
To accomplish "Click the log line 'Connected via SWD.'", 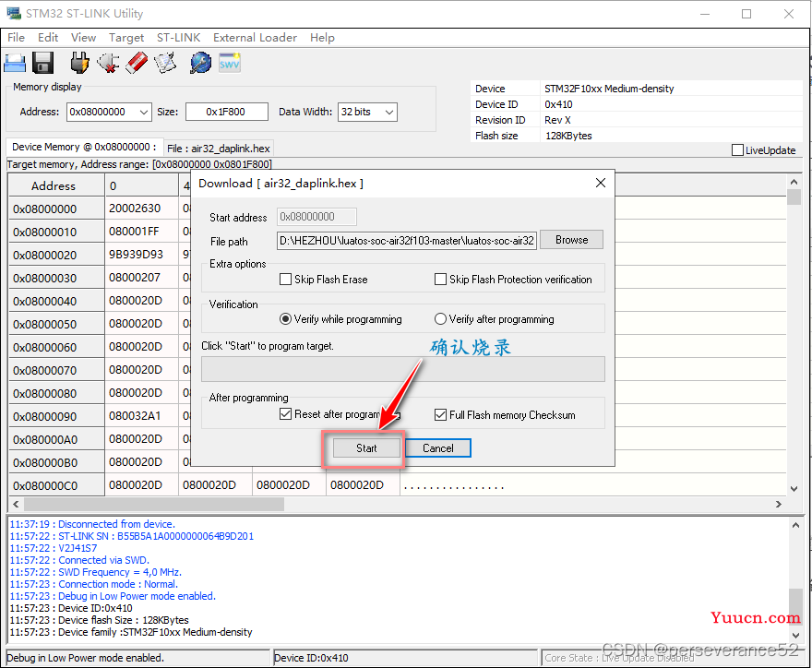I will [79, 560].
